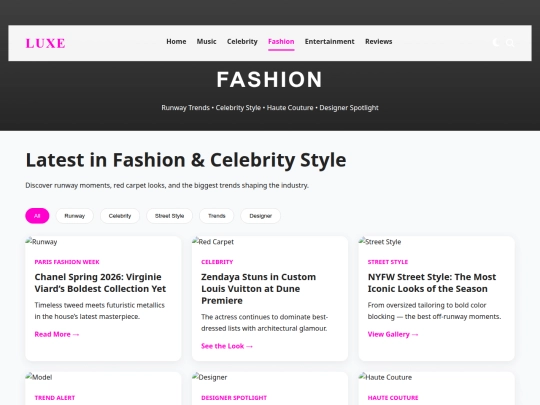Viewport: 540px width, 405px height.
Task: Click the FASHION hero heading
Action: tap(270, 80)
